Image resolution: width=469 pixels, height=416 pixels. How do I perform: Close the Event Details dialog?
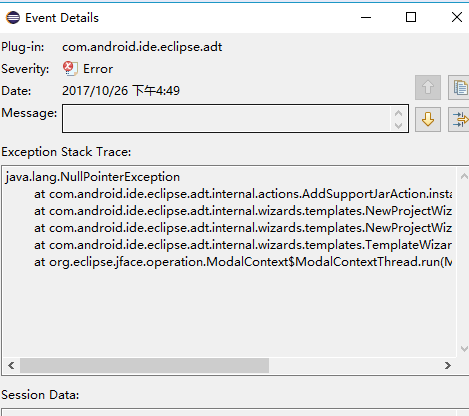[457, 17]
